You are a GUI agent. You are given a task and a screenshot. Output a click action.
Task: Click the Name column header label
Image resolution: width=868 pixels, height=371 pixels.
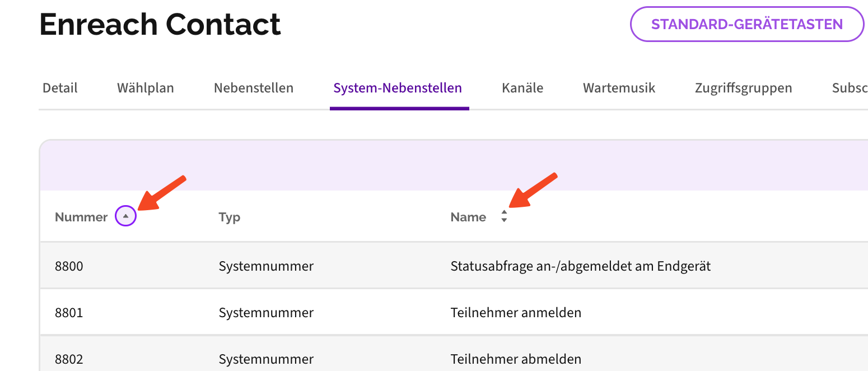[x=468, y=217]
